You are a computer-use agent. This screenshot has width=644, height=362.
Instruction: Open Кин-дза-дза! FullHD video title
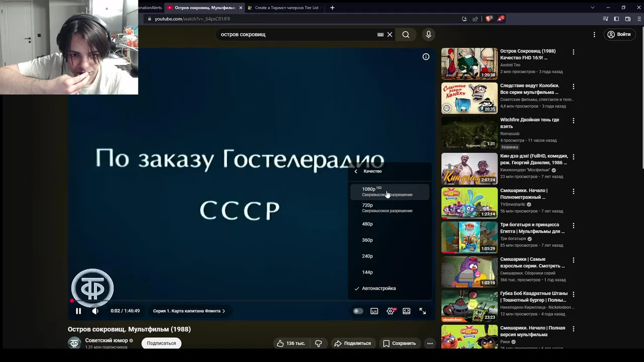tap(534, 159)
